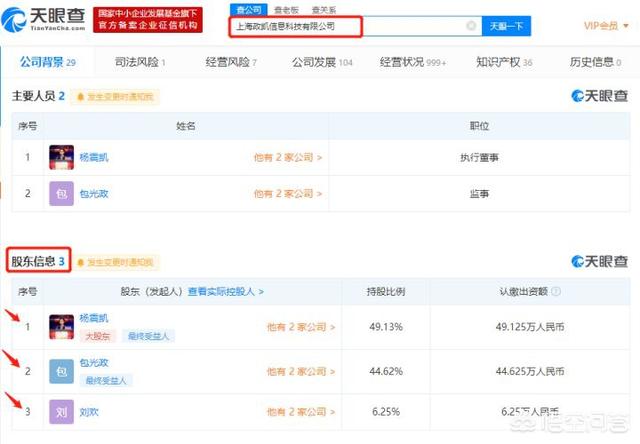Switch to the 经营风险 tab
640x444 pixels.
pos(231,62)
